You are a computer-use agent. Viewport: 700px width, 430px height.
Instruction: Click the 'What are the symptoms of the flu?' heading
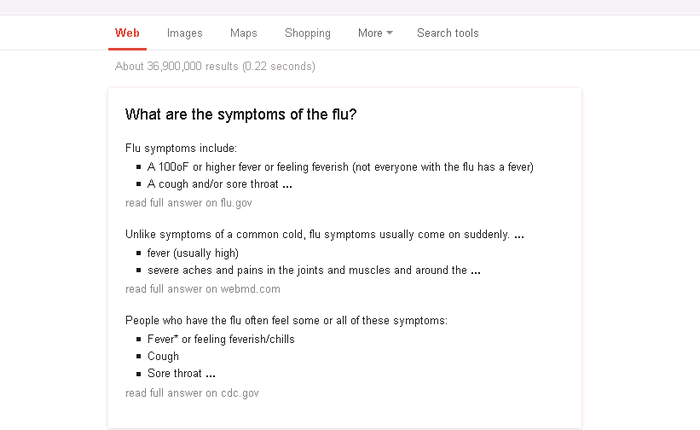click(x=240, y=114)
